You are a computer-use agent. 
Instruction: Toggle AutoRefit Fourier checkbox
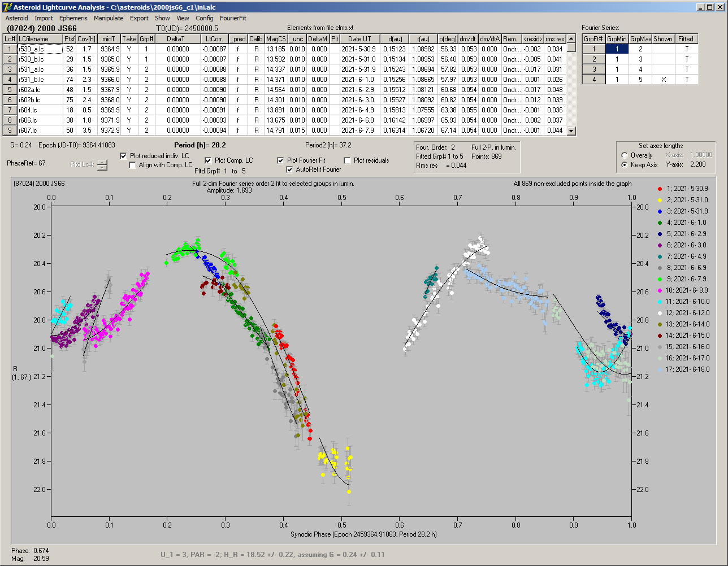(290, 169)
